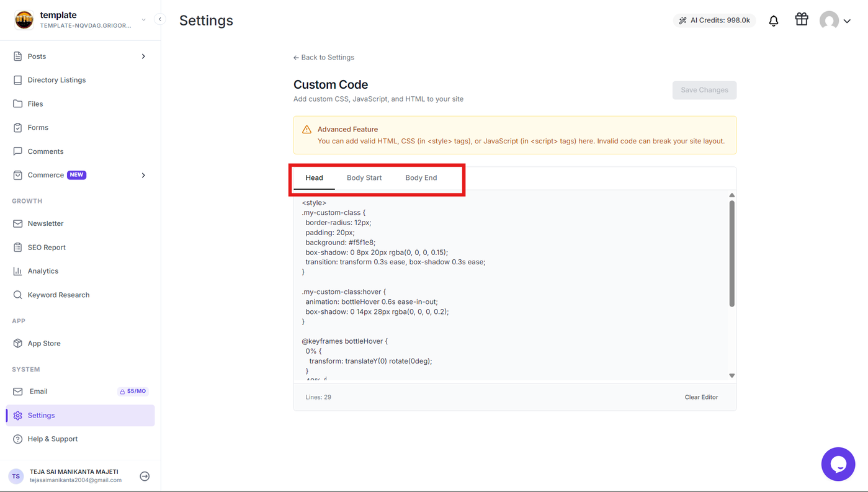Open the site switcher dropdown
This screenshot has height=492, width=868.
(x=144, y=20)
